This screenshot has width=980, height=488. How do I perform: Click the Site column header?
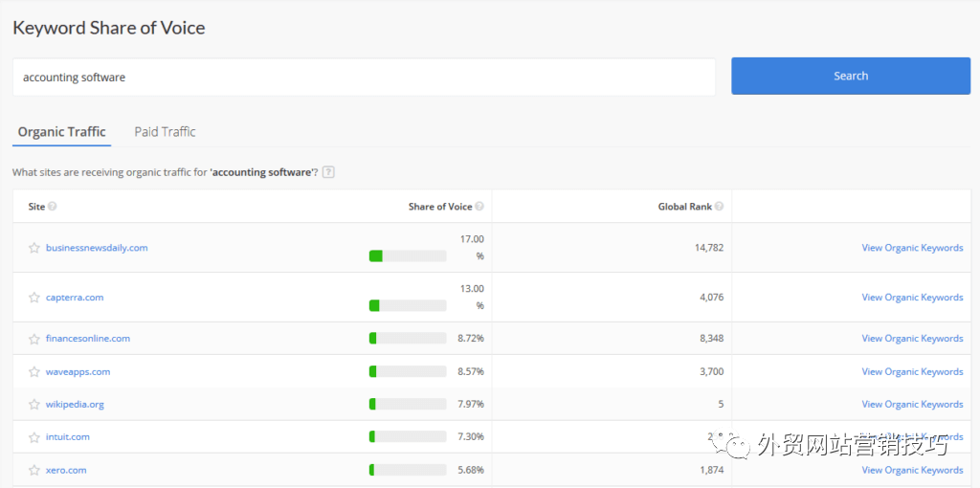pyautogui.click(x=36, y=206)
